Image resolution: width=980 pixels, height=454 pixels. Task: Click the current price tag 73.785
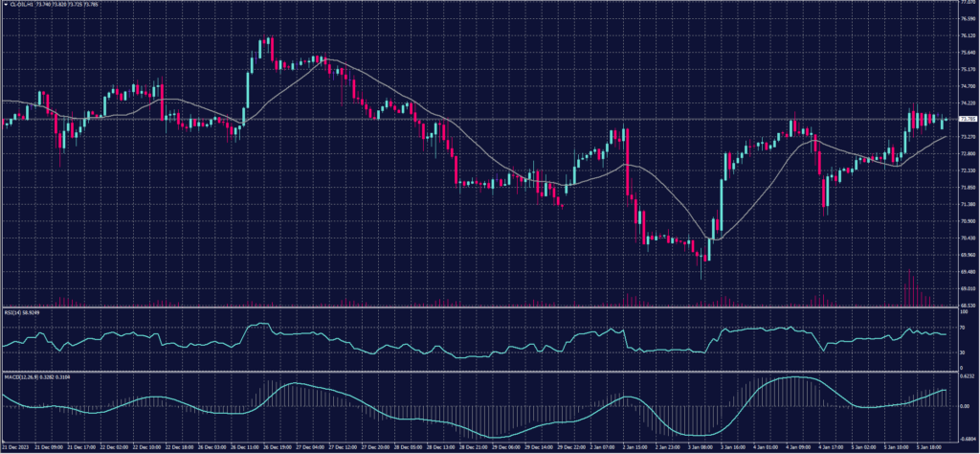pos(967,120)
